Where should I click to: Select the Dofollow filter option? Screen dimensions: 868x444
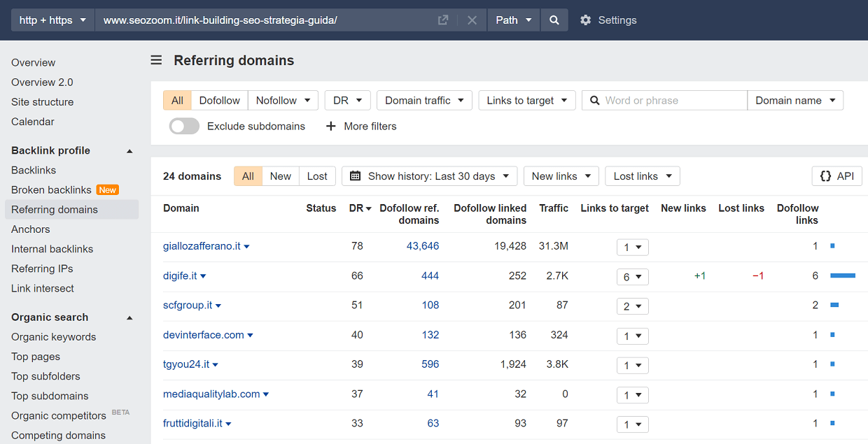point(219,101)
